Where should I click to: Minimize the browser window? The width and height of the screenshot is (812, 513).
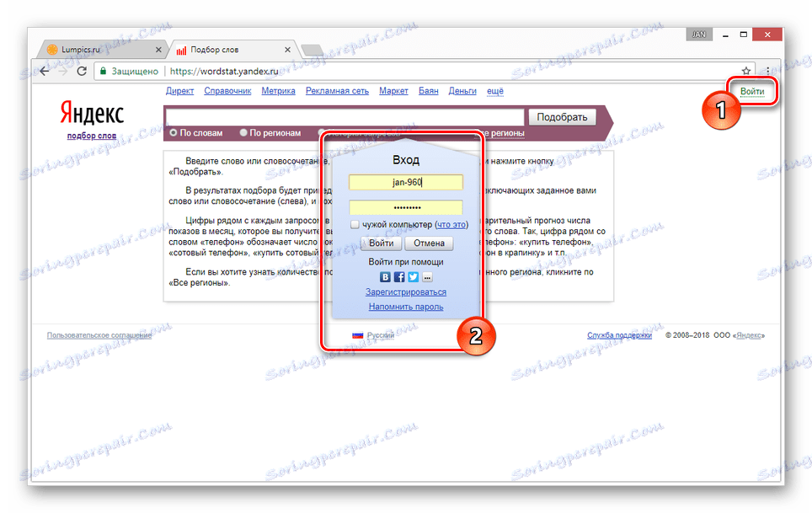pyautogui.click(x=725, y=35)
